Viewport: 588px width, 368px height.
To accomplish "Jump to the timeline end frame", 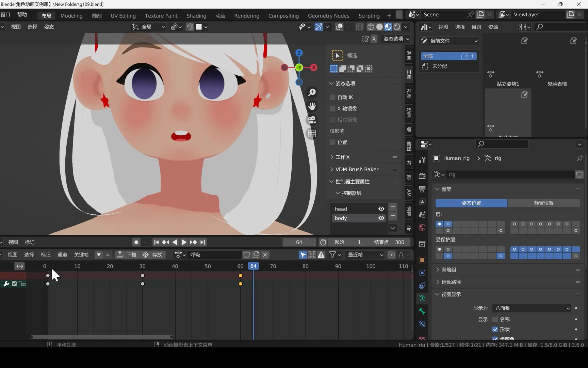I will pos(203,242).
